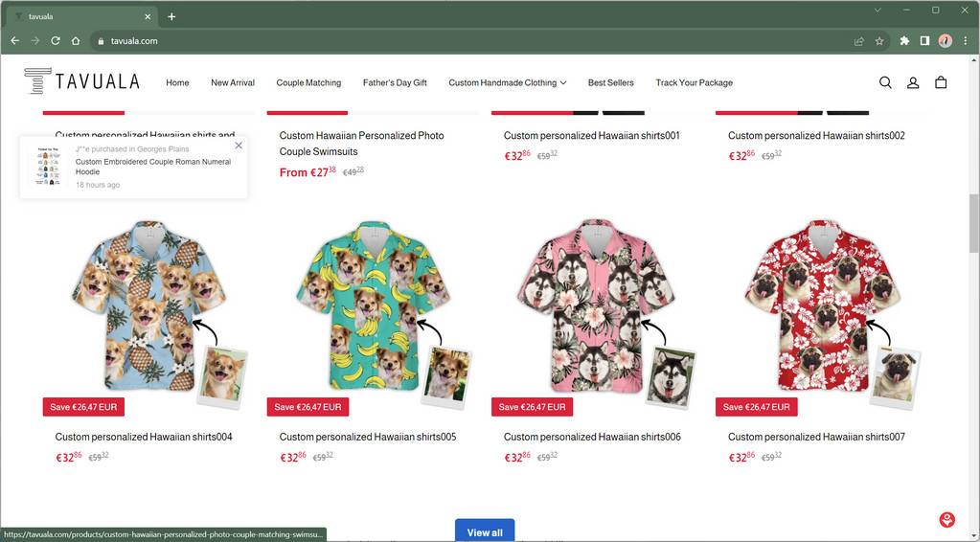The height and width of the screenshot is (542, 980).
Task: Toggle the browser side panel icon
Action: 924,40
